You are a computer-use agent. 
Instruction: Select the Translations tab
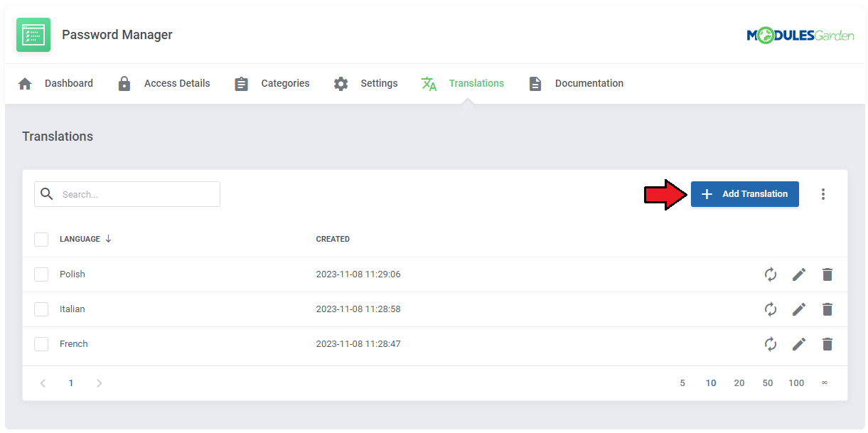[463, 84]
